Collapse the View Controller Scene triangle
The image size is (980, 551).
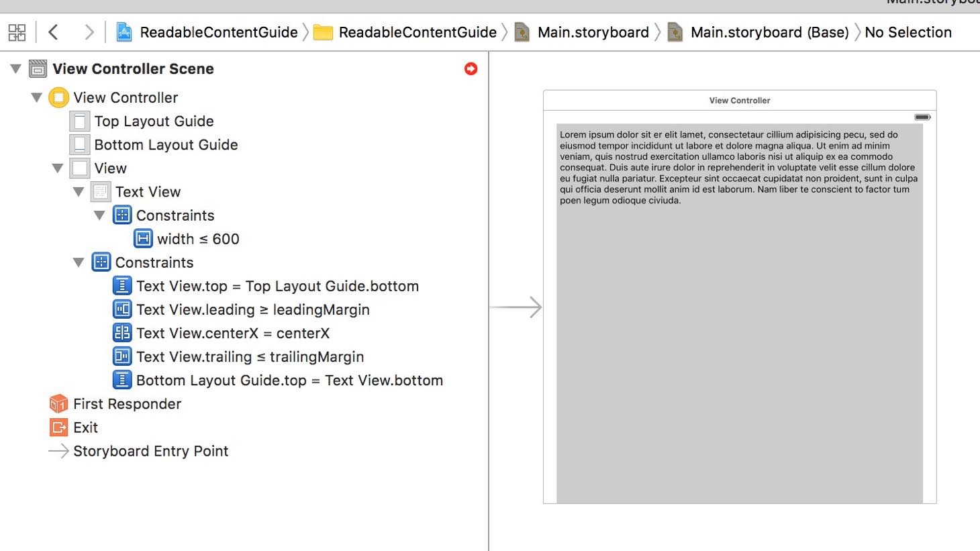(15, 68)
